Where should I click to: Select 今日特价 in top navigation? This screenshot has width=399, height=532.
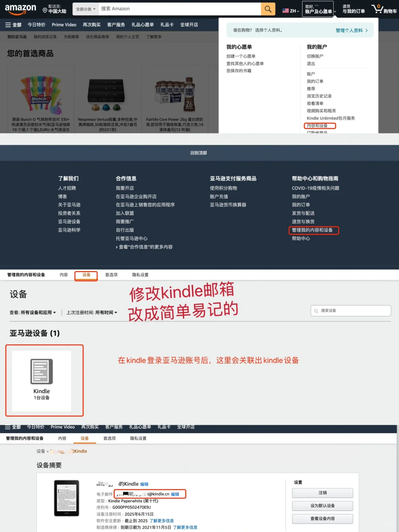point(37,25)
